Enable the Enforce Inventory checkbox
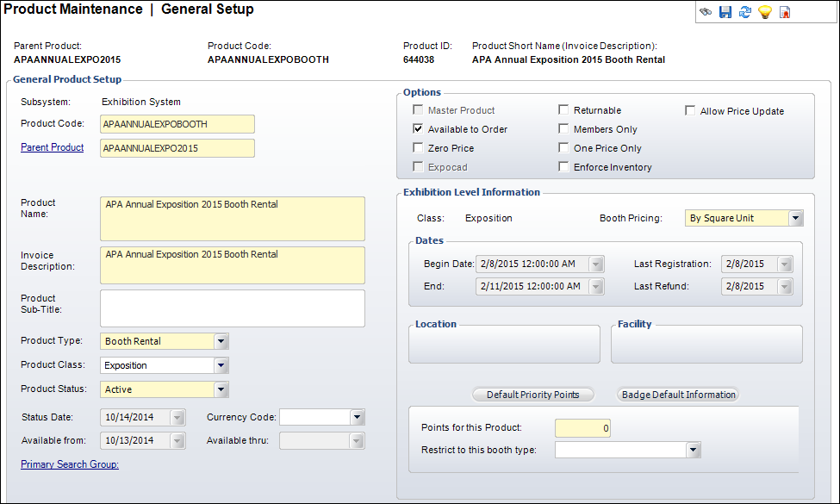 click(563, 166)
